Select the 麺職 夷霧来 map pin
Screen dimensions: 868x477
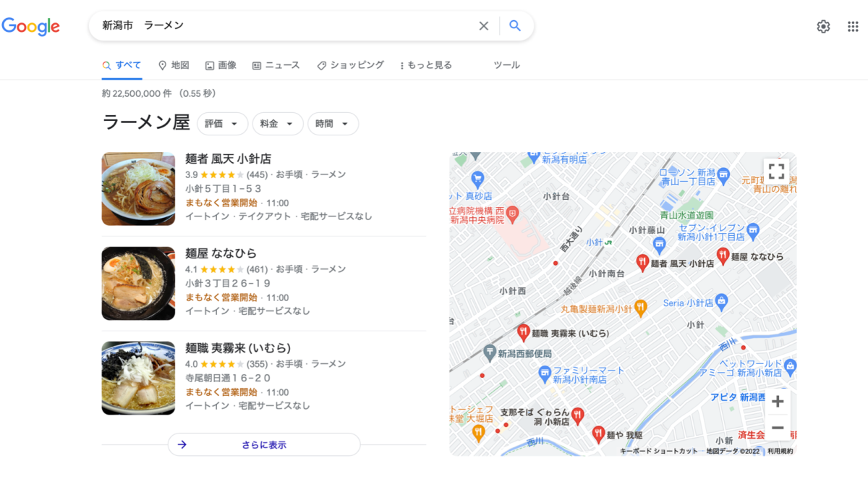(x=524, y=332)
